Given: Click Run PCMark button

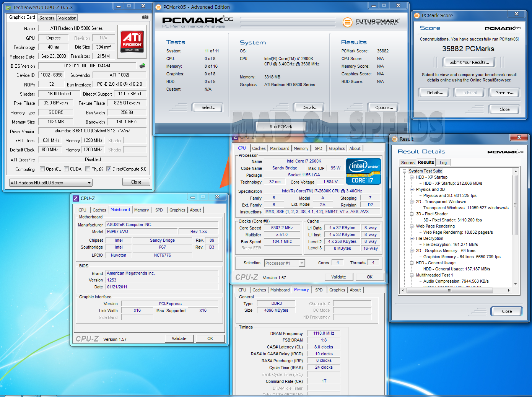Looking at the screenshot, I should click(x=281, y=127).
